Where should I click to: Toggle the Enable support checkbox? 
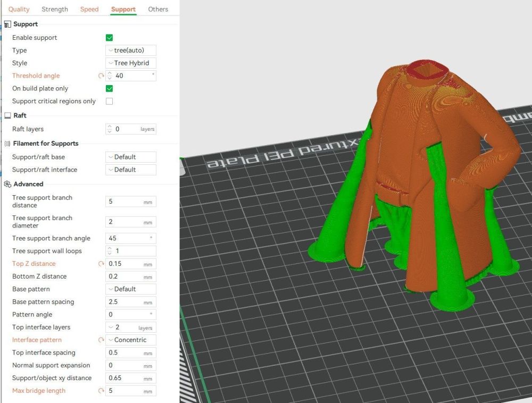pos(109,38)
